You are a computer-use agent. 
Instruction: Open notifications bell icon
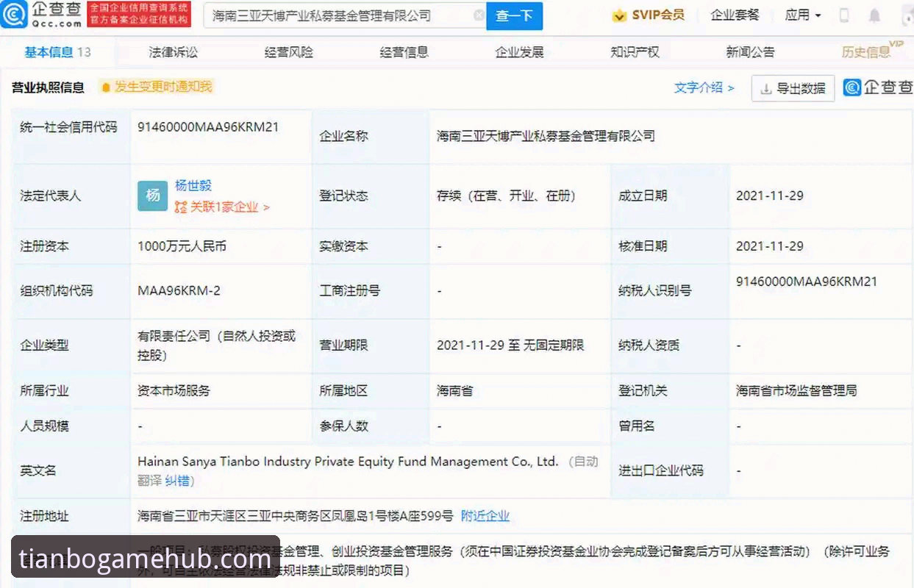(x=874, y=15)
